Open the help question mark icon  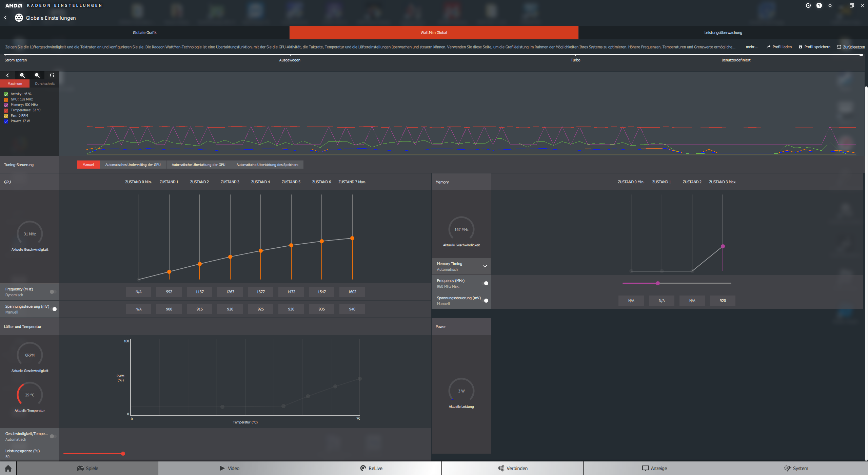(819, 5)
